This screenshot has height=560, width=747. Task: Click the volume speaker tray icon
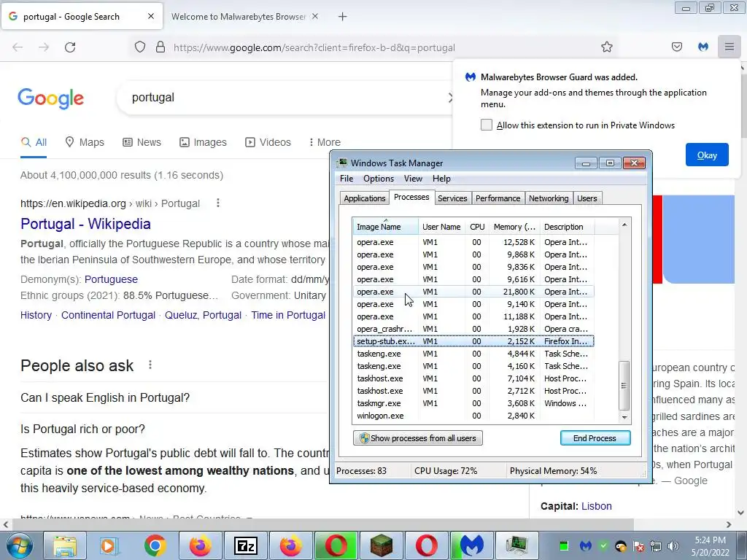(x=673, y=546)
